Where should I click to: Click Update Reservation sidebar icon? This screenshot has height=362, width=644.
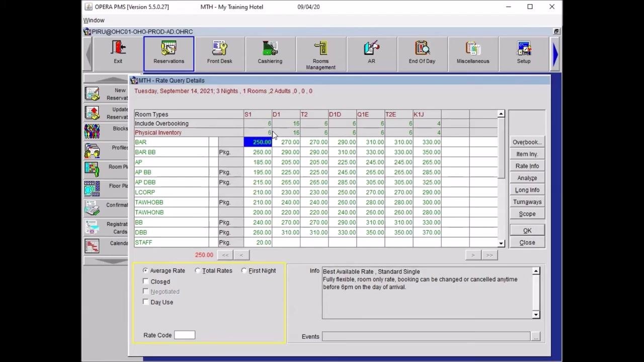[92, 113]
